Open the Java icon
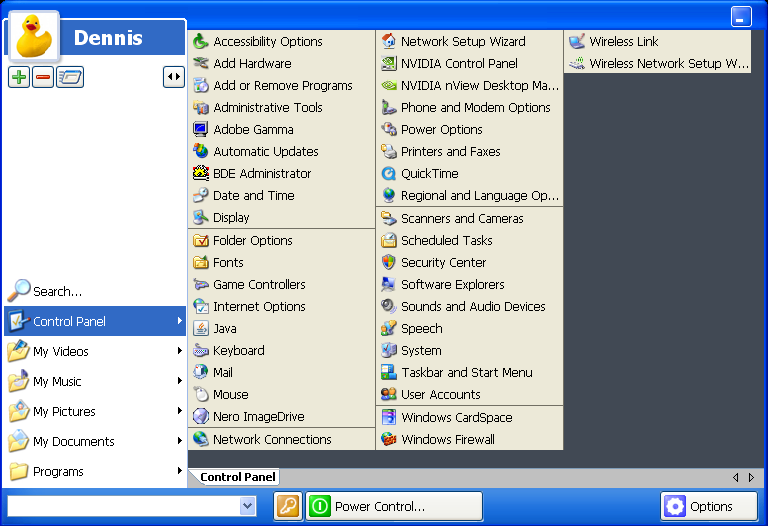Screen dimensions: 768x526 point(201,329)
